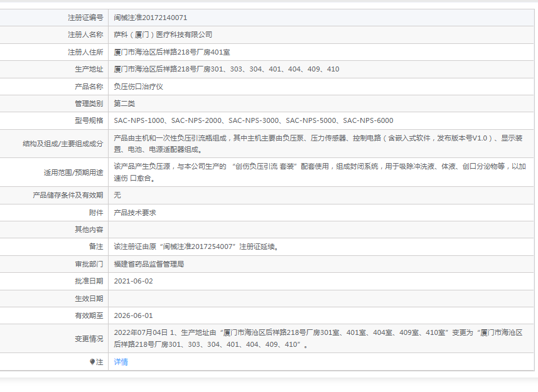Click the 管理类别 label
This screenshot has width=538, height=392.
point(89,103)
